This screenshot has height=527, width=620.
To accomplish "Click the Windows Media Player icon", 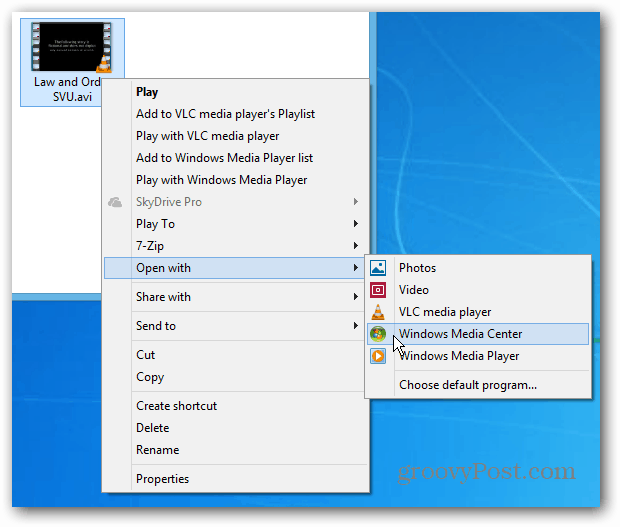I will click(378, 356).
